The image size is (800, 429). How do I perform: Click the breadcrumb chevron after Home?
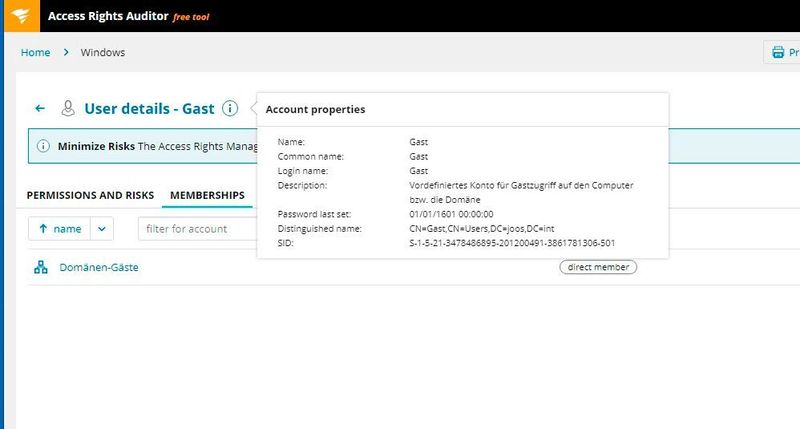66,52
